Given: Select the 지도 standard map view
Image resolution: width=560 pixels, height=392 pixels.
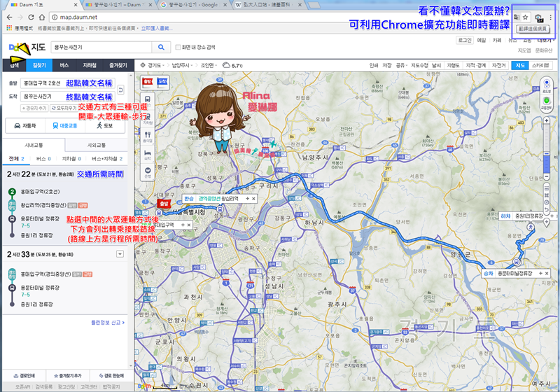Looking at the screenshot, I should [x=520, y=65].
